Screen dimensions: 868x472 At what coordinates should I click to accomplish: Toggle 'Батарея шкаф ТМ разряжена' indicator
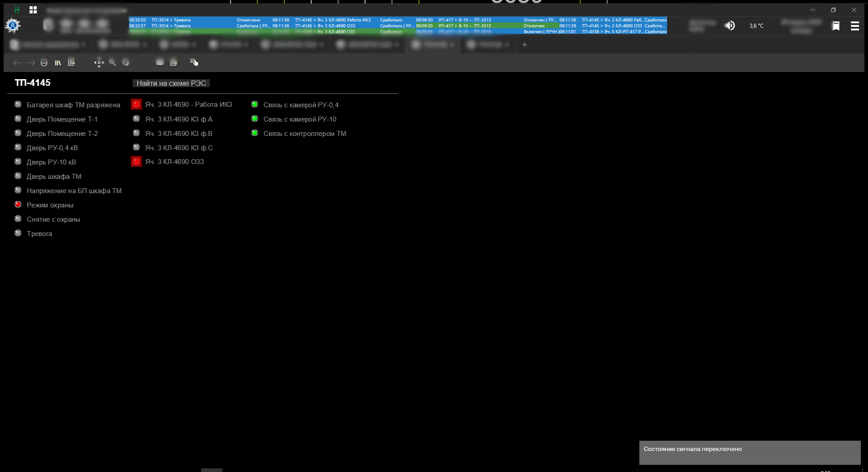18,104
